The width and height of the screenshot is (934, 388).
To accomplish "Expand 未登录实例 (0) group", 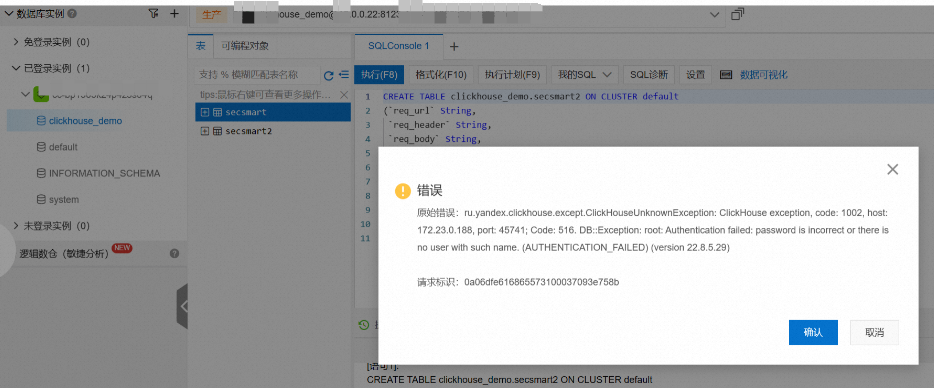I will pyautogui.click(x=16, y=226).
